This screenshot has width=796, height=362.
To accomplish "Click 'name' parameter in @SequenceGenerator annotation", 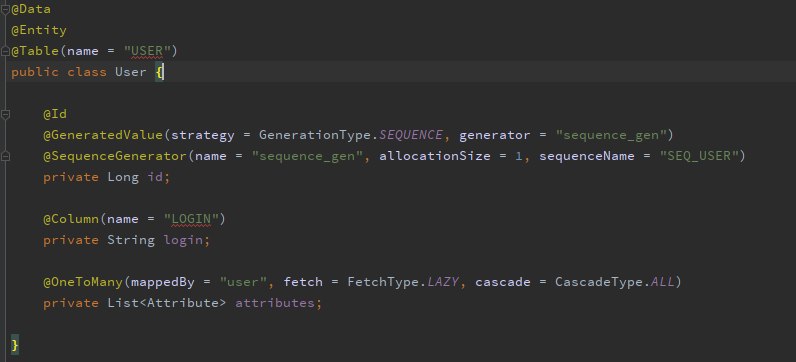I will point(210,156).
